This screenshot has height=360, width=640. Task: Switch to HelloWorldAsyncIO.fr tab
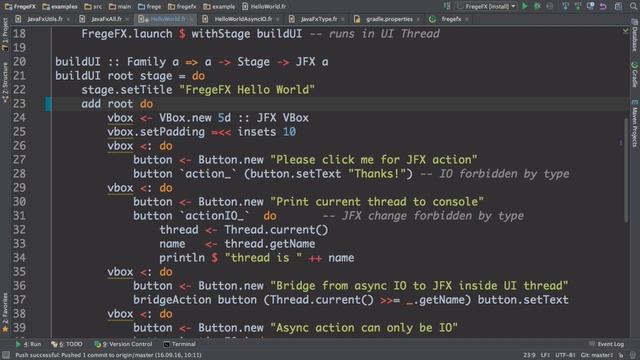[241, 19]
